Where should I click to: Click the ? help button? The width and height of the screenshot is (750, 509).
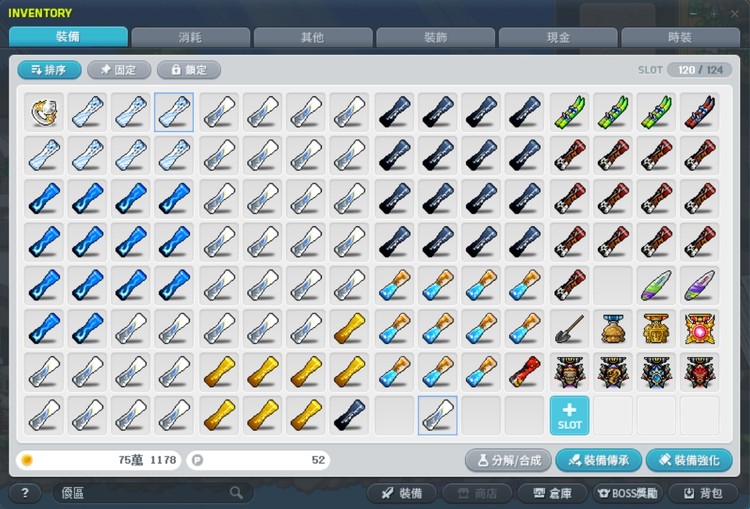coord(25,493)
